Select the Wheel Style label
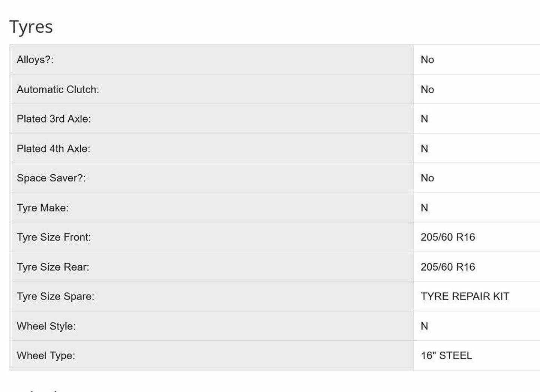Viewport: 540px width, 392px height. (46, 326)
